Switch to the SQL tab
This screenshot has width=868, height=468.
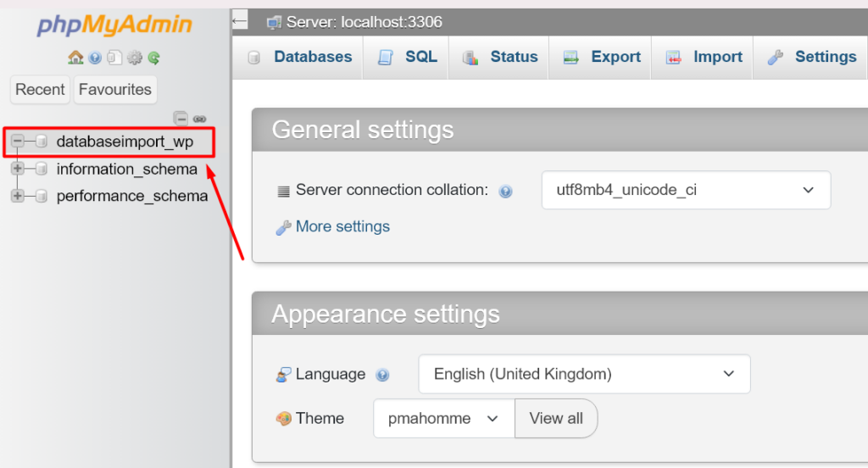(407, 57)
